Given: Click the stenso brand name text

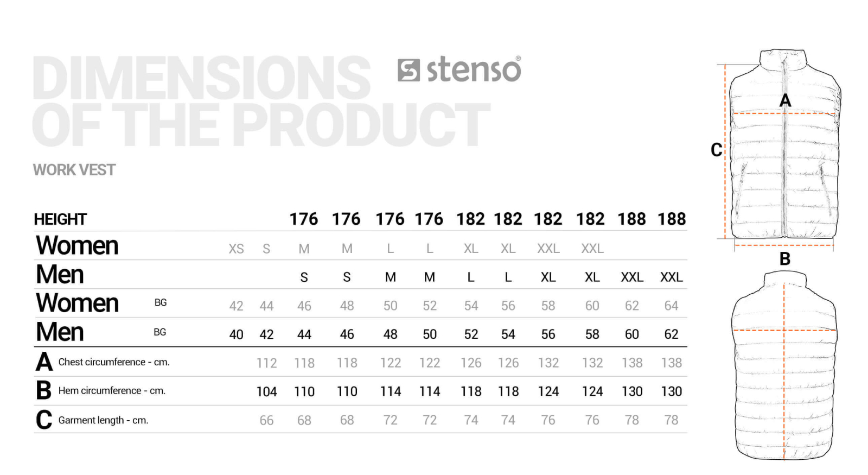Looking at the screenshot, I should tap(474, 70).
